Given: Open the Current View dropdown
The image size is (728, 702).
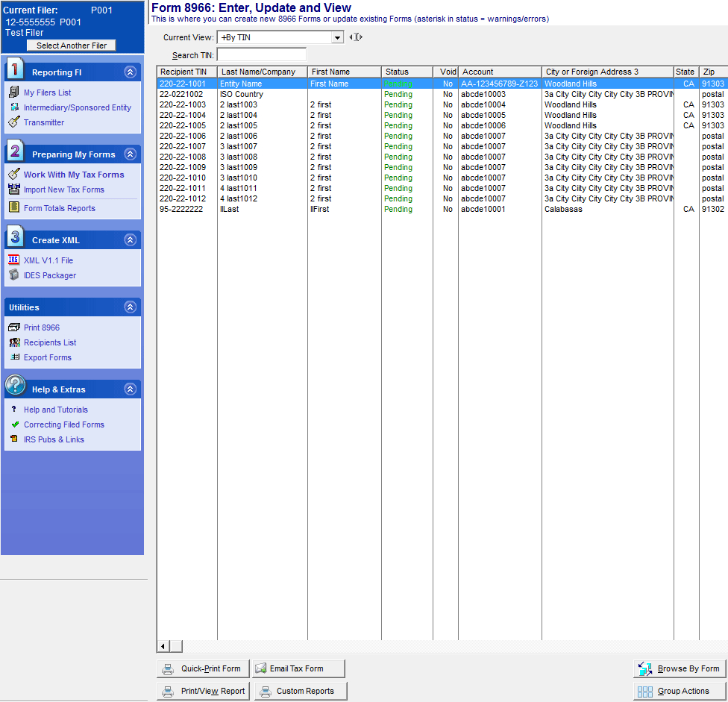Looking at the screenshot, I should click(x=338, y=37).
